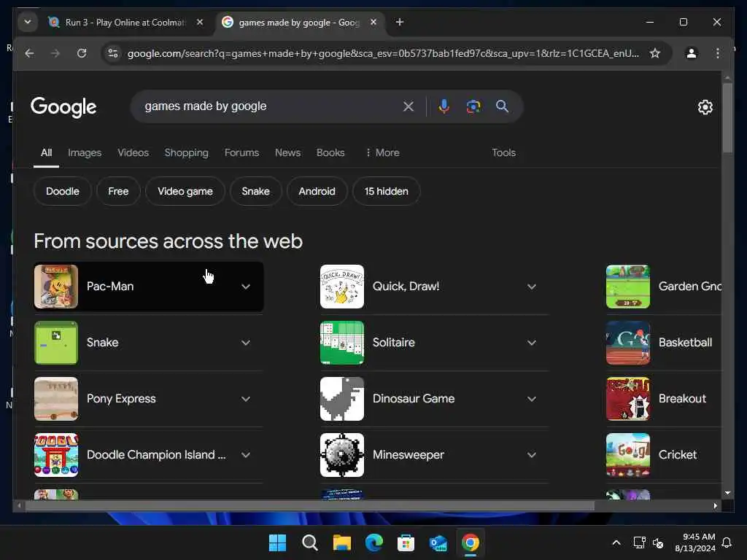Click the vertical scrollbar thumb

pos(727,117)
